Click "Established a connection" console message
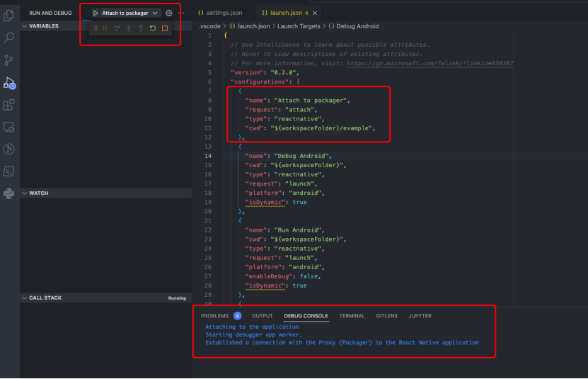 [342, 343]
